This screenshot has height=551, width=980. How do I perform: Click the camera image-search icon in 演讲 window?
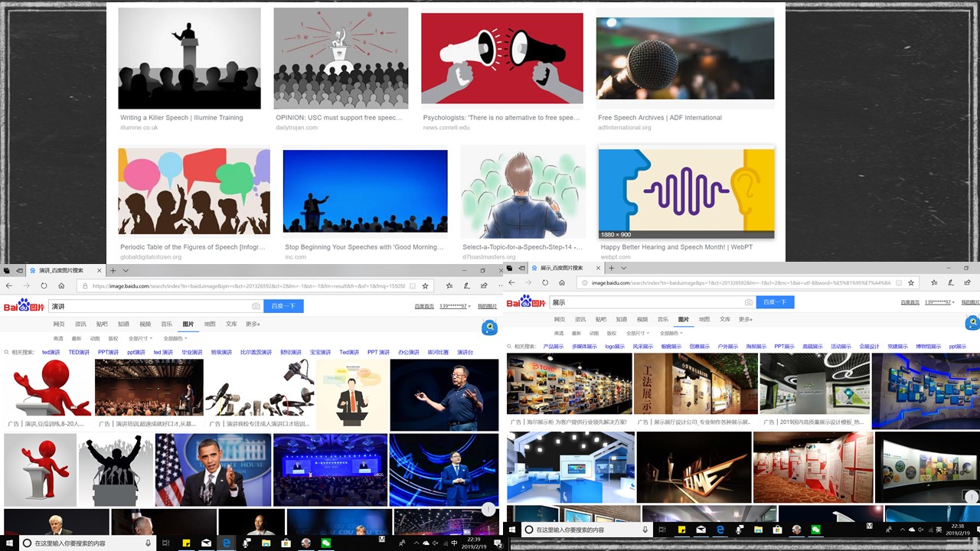click(x=256, y=306)
